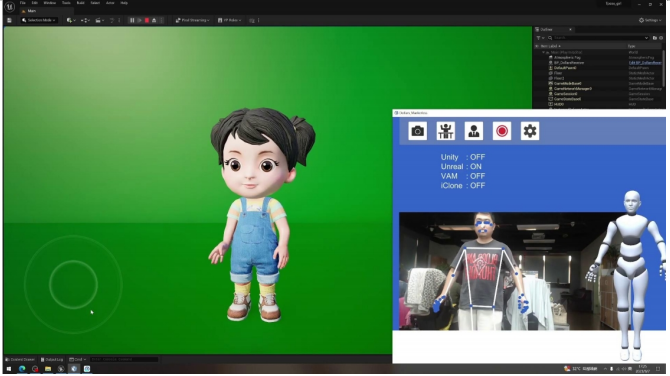The width and height of the screenshot is (670, 376).
Task: Save the level using the toolbar save icon
Action: (x=9, y=20)
